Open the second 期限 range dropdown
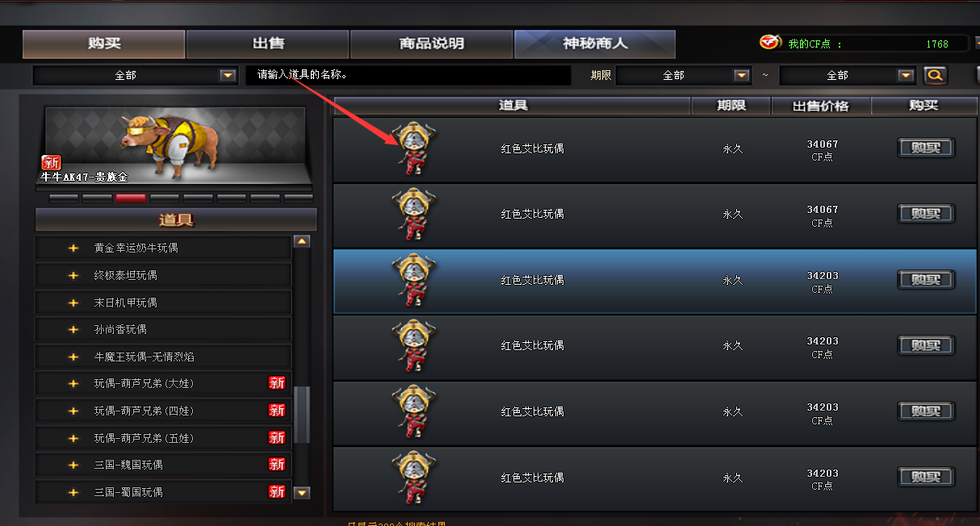This screenshot has width=980, height=526. tap(848, 75)
